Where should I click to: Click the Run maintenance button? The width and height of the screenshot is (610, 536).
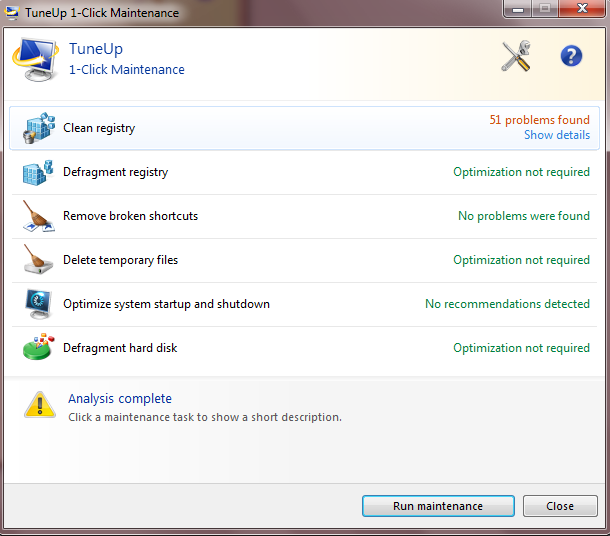438,506
